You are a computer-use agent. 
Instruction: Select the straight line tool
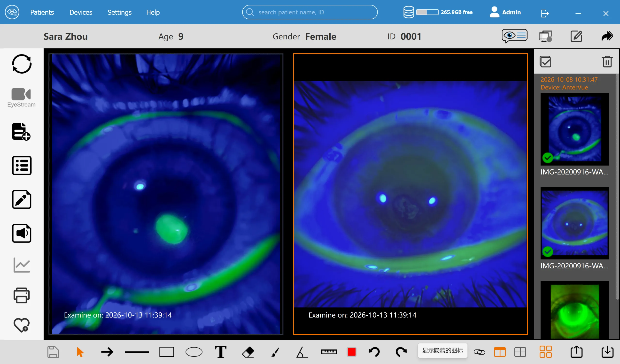click(x=137, y=352)
